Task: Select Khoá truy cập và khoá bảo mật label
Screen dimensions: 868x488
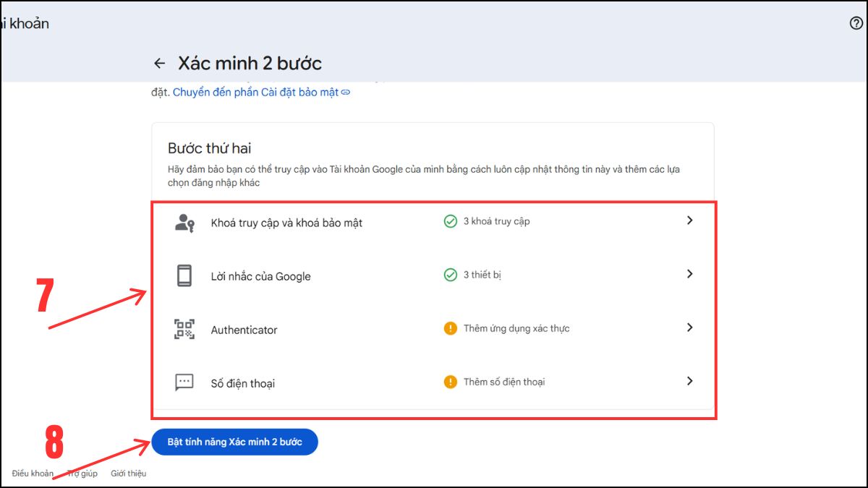Action: [x=286, y=223]
